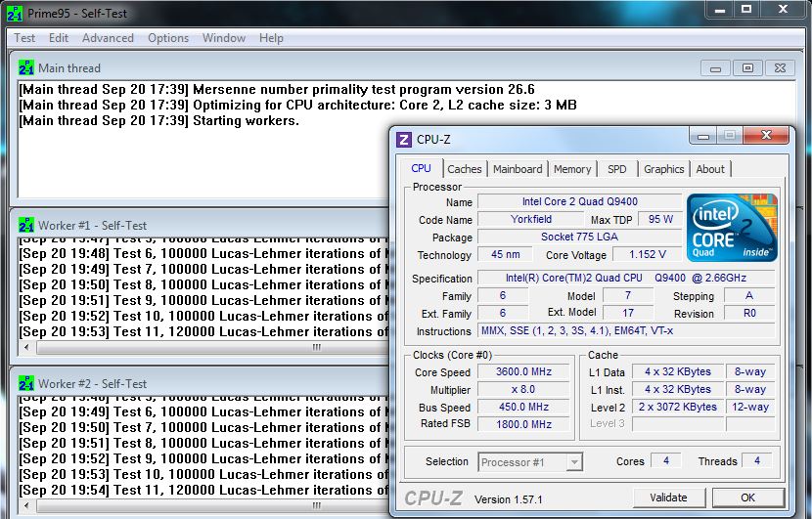The width and height of the screenshot is (812, 519).
Task: Click the Stepping value A
Action: pos(749,295)
